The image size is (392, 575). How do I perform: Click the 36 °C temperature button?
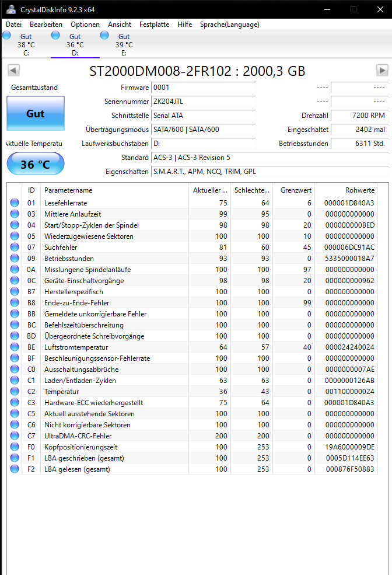36,164
